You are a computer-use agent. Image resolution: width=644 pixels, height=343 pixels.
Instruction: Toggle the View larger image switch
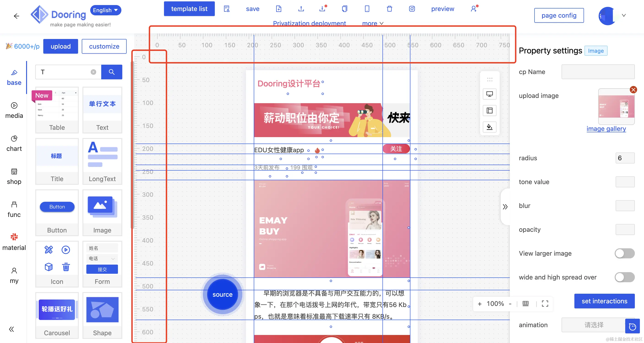(624, 253)
